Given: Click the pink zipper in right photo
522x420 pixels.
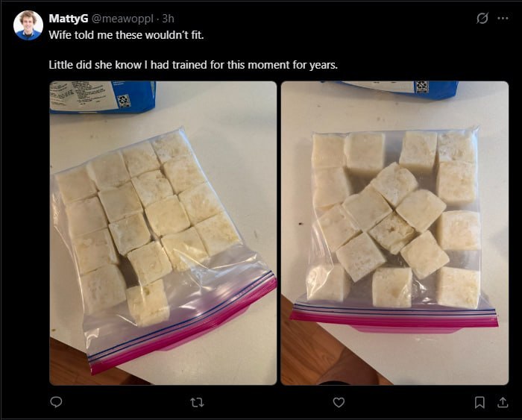Looking at the screenshot, I should [394, 315].
